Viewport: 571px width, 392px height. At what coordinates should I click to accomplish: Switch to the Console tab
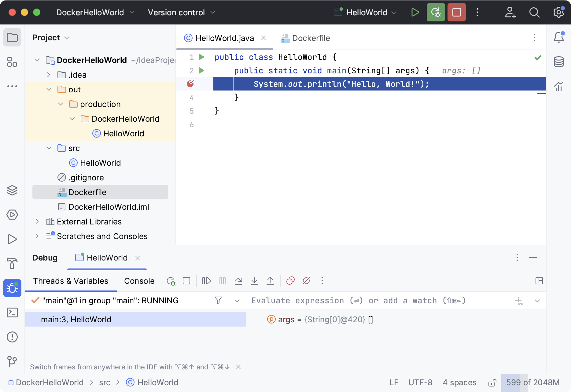(x=139, y=281)
